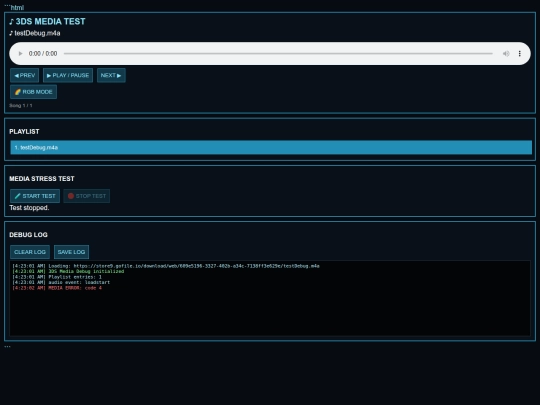Click the Loading gofile URL log line
Image resolution: width=540 pixels, height=405 pixels.
[x=166, y=266]
